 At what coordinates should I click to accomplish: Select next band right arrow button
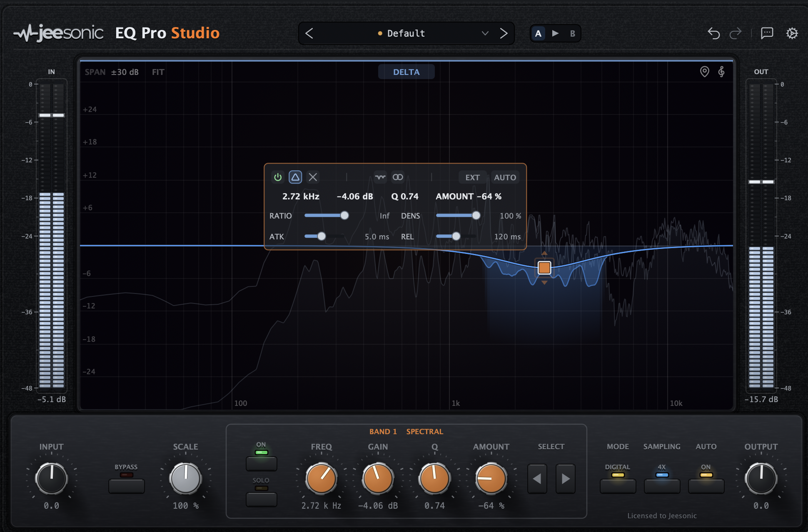tap(566, 479)
